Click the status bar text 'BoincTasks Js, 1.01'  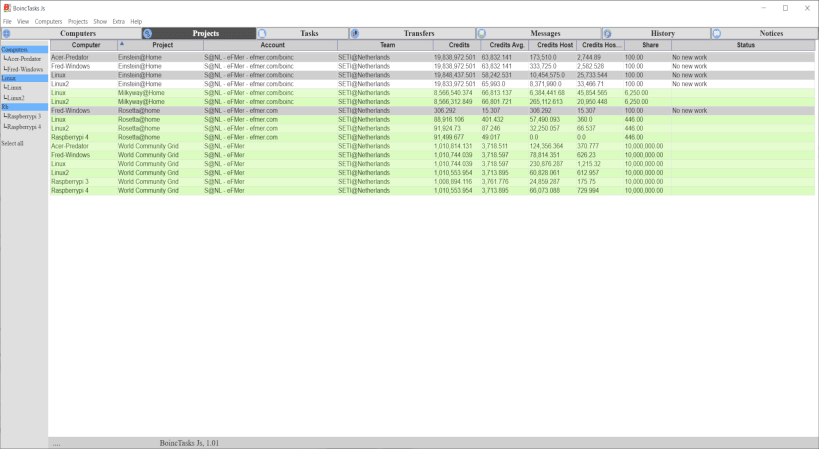pyautogui.click(x=189, y=443)
